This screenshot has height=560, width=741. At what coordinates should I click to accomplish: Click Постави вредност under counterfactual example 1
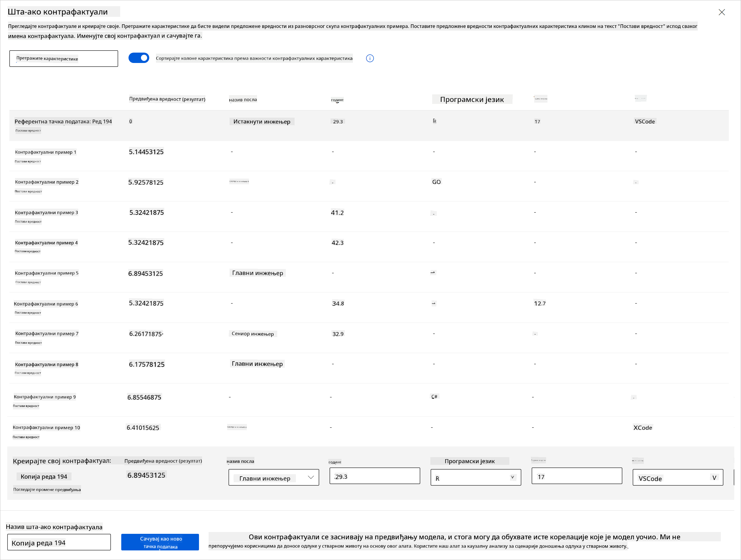(28, 161)
